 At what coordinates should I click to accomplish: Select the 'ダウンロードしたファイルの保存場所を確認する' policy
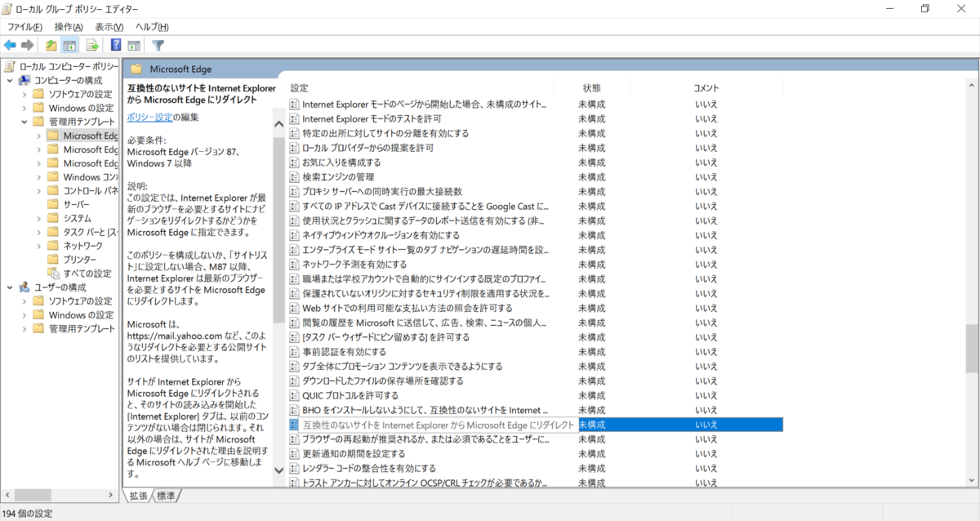[x=382, y=381]
